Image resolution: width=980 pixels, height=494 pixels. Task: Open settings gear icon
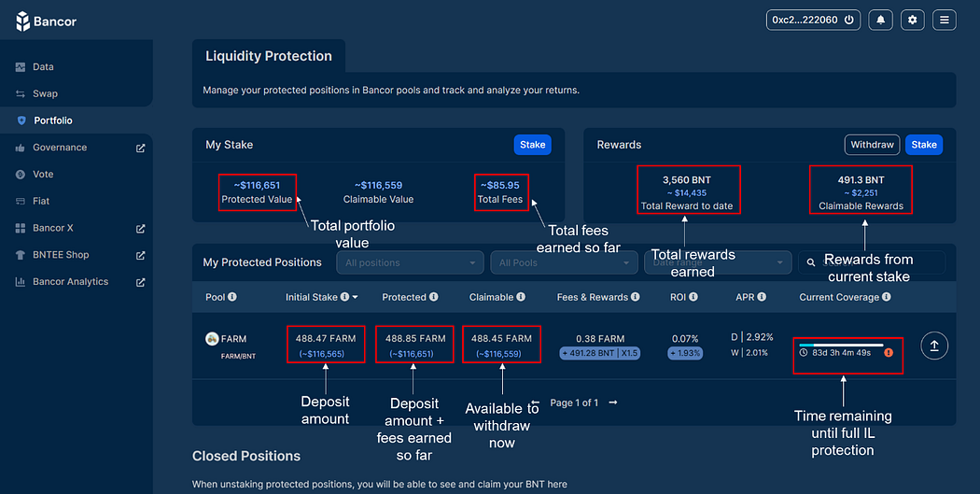pyautogui.click(x=913, y=20)
